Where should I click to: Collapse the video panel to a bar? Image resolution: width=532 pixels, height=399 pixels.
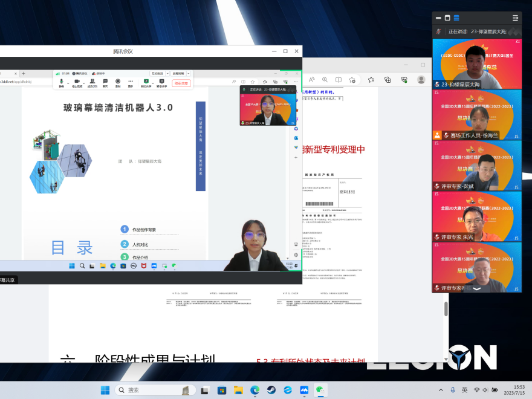coord(438,18)
